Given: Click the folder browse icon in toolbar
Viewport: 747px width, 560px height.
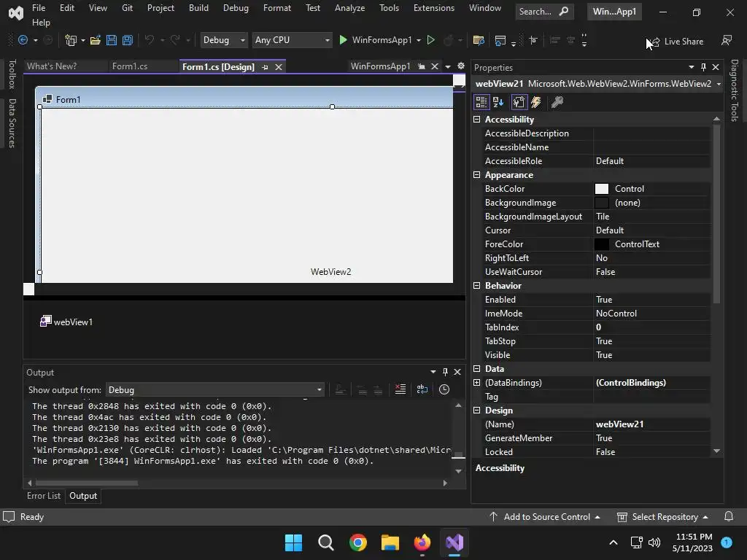Looking at the screenshot, I should pos(479,41).
